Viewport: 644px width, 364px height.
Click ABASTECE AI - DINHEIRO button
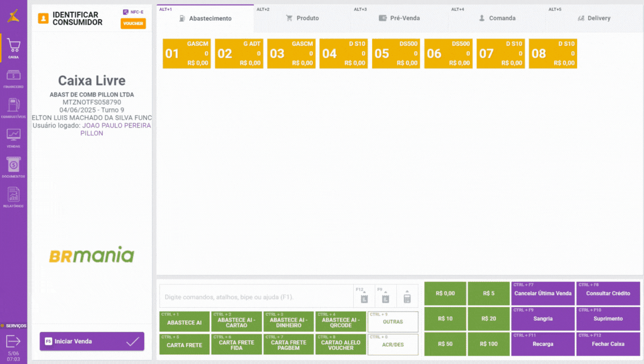(289, 322)
